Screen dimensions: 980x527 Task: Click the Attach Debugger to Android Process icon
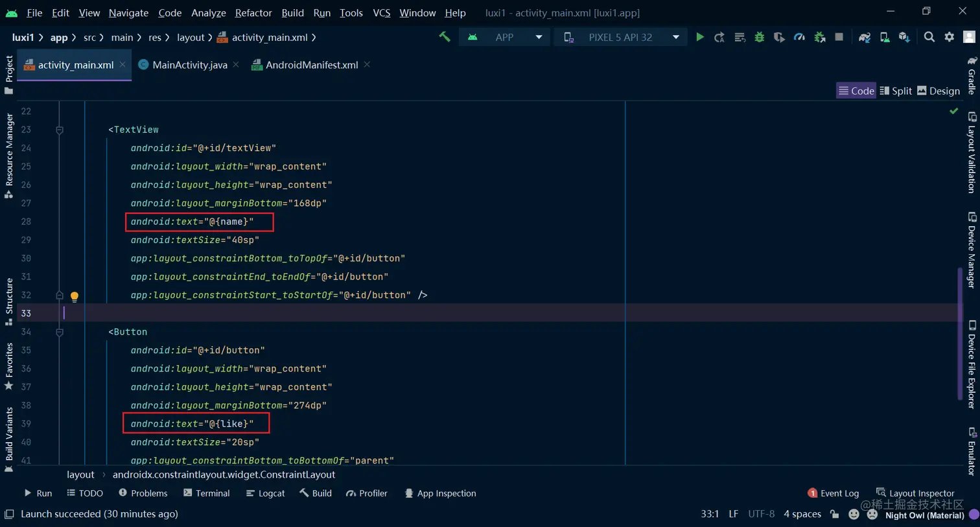point(820,37)
